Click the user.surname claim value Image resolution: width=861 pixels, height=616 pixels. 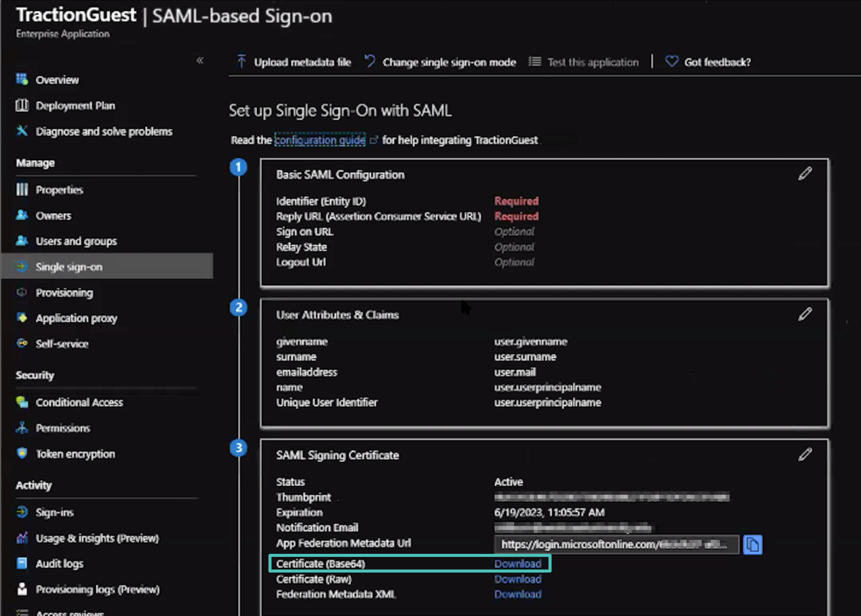525,356
